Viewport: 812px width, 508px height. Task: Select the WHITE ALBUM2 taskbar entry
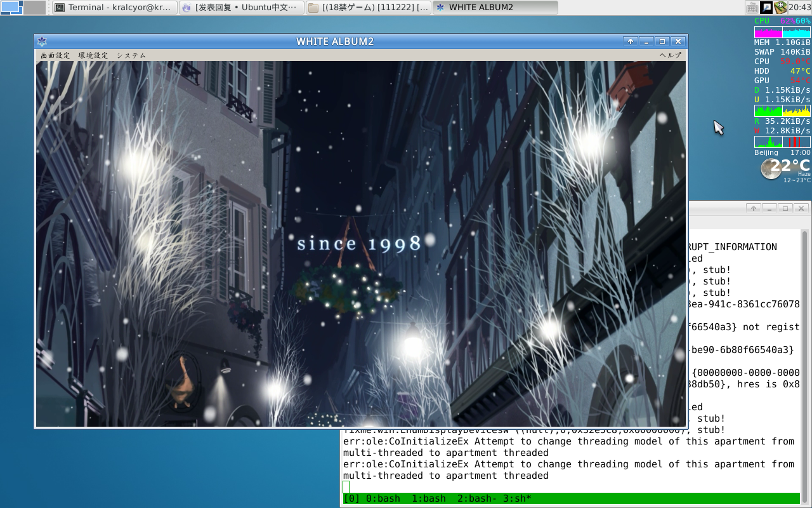tap(495, 8)
